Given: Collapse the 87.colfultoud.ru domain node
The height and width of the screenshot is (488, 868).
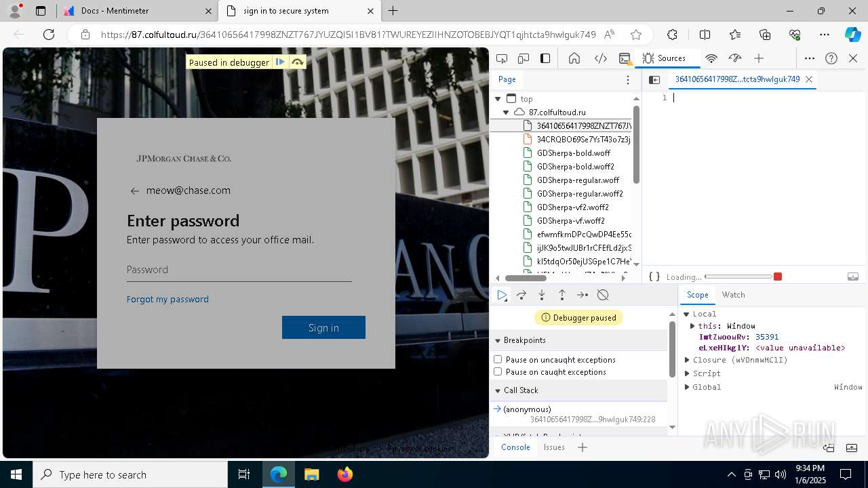Looking at the screenshot, I should point(506,113).
